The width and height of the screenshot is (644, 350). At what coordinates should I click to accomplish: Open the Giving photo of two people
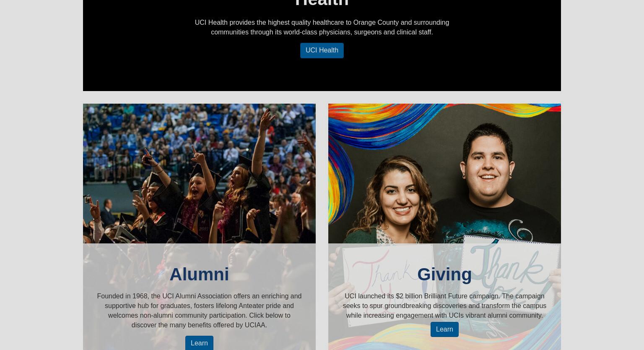point(444,173)
